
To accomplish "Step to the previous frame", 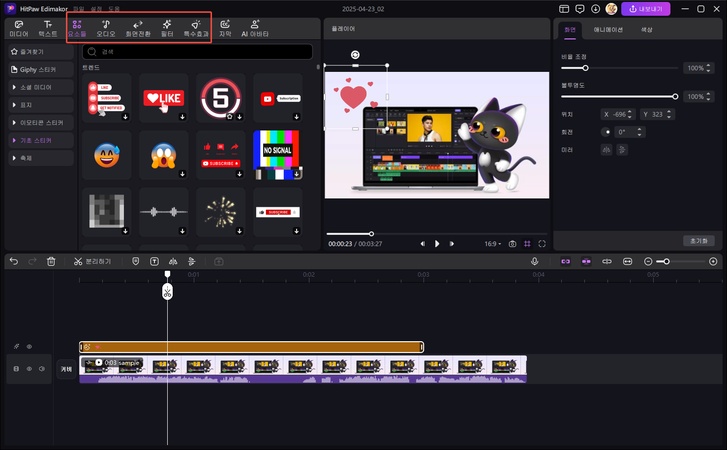I will coord(422,244).
